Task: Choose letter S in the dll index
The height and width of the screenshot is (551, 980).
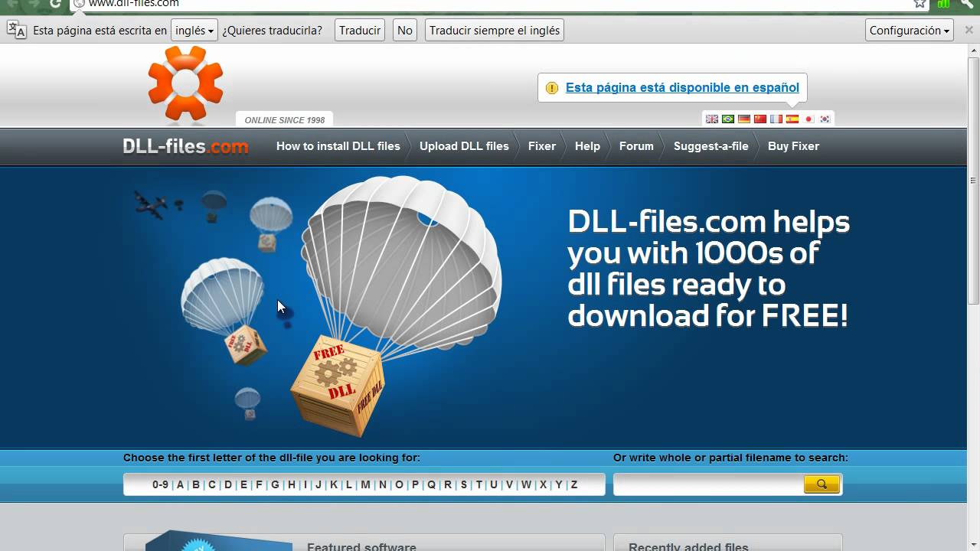Action: (x=464, y=484)
